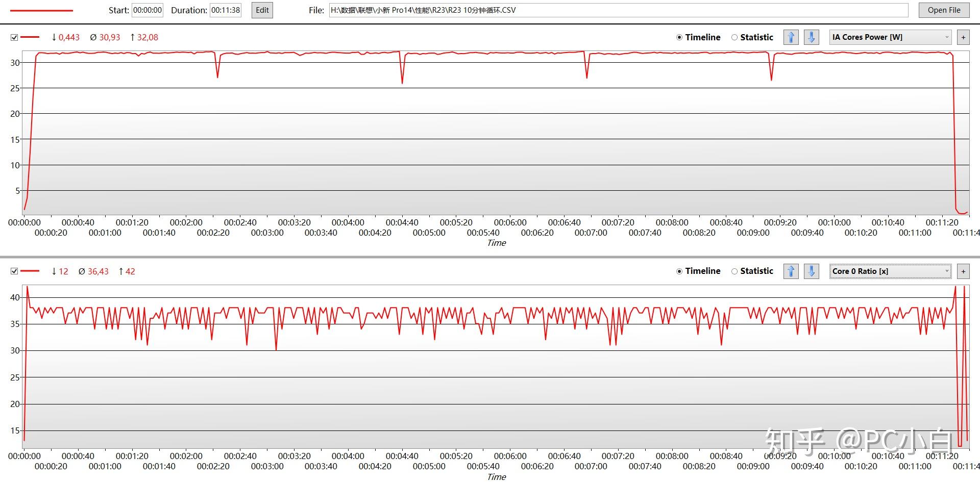Move the IA Cores Power chart up
This screenshot has height=482, width=980.
click(791, 37)
